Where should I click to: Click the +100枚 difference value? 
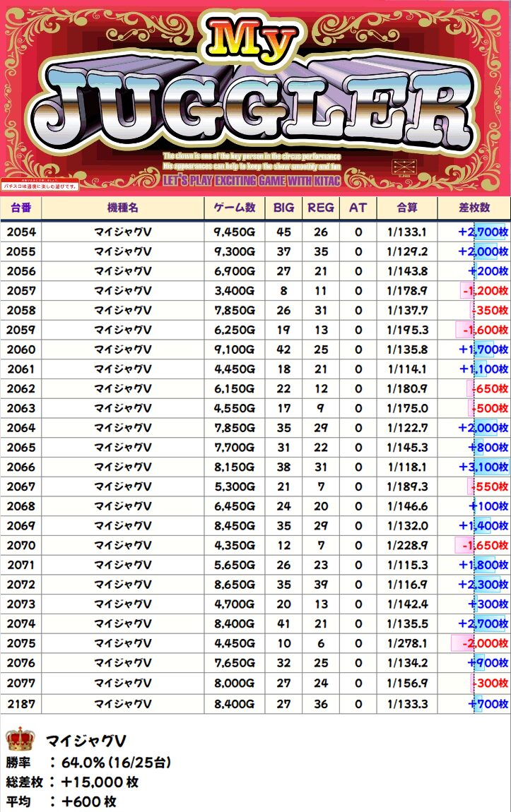click(488, 506)
